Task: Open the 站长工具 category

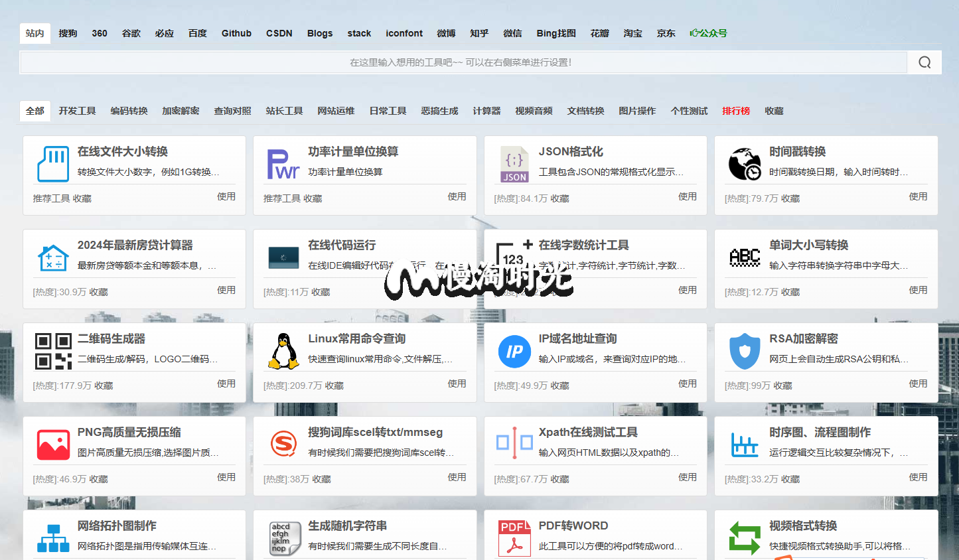Action: click(284, 111)
